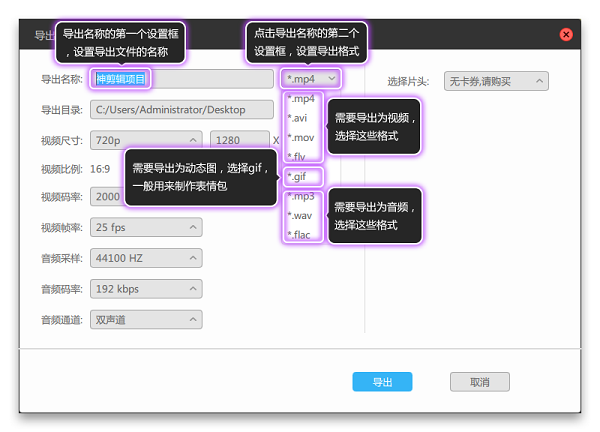The width and height of the screenshot is (600, 432).
Task: Close the export dialog with red X
Action: 566,34
